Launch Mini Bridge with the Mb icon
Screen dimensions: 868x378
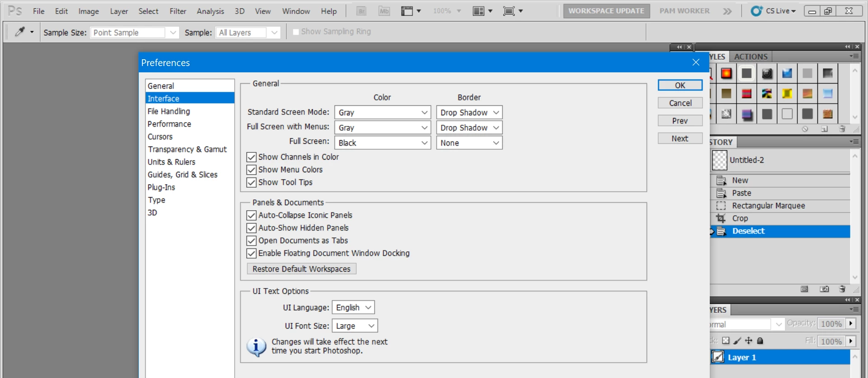click(x=384, y=11)
